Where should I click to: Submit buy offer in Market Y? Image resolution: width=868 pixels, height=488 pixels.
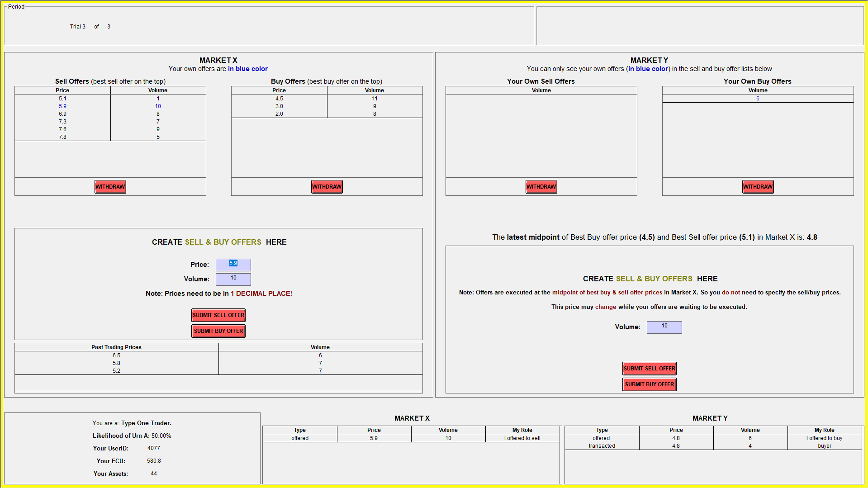pos(649,384)
